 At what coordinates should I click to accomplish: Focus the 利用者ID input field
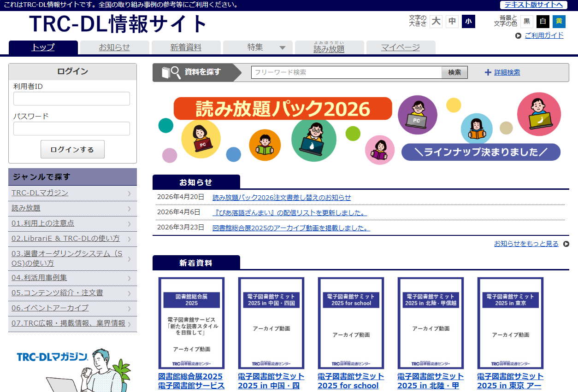coord(71,99)
